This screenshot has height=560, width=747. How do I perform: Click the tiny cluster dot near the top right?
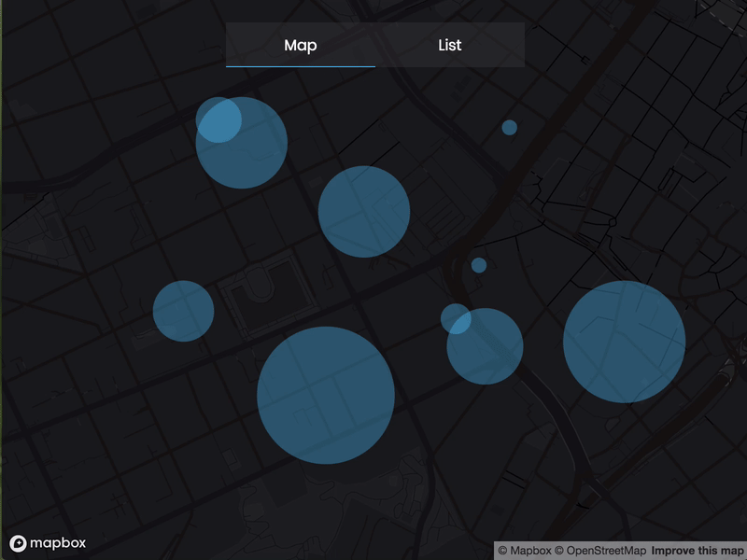point(509,126)
